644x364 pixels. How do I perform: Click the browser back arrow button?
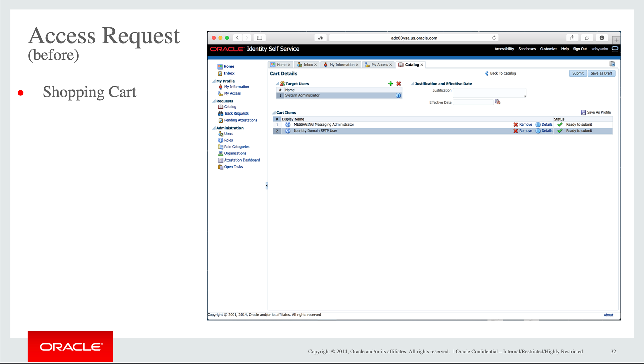point(237,38)
